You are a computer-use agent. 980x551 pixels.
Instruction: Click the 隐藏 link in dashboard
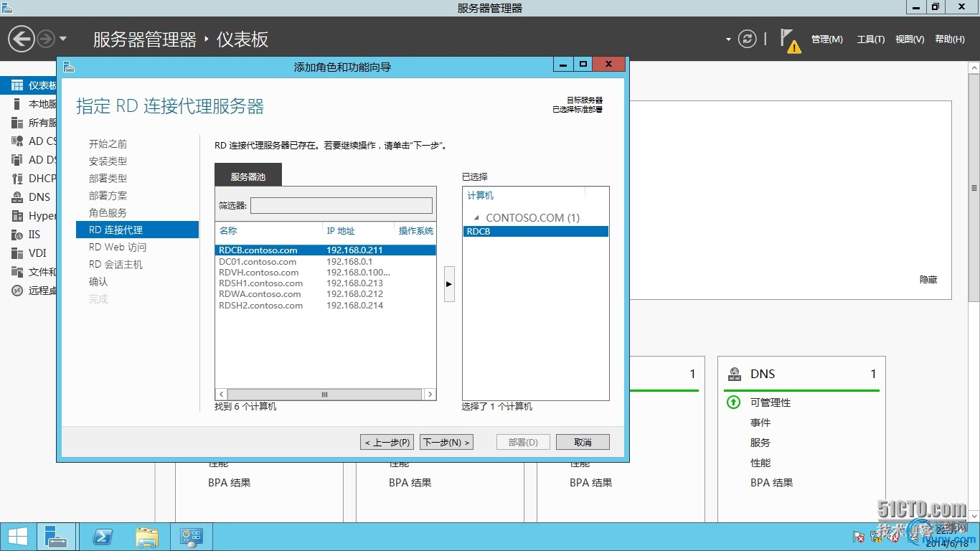click(x=928, y=280)
